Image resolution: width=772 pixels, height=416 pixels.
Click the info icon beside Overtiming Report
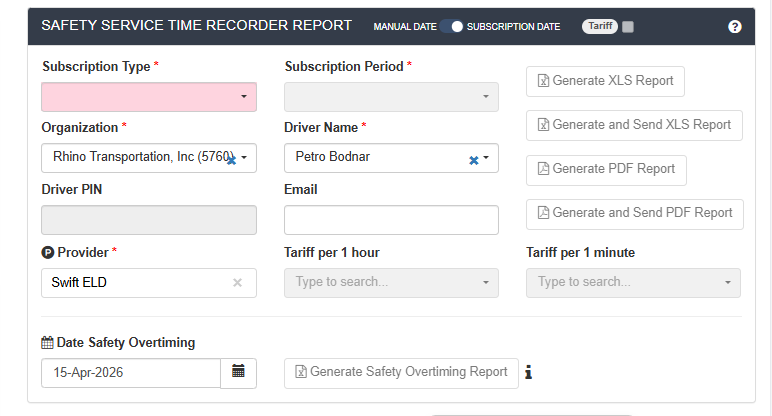coord(528,372)
